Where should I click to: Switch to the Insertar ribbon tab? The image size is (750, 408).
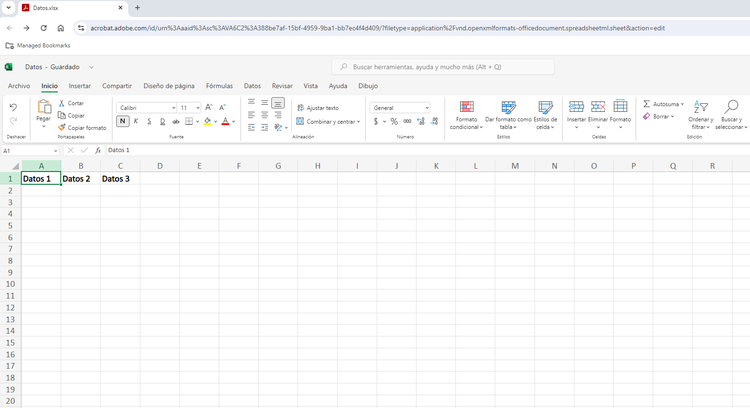tap(79, 86)
